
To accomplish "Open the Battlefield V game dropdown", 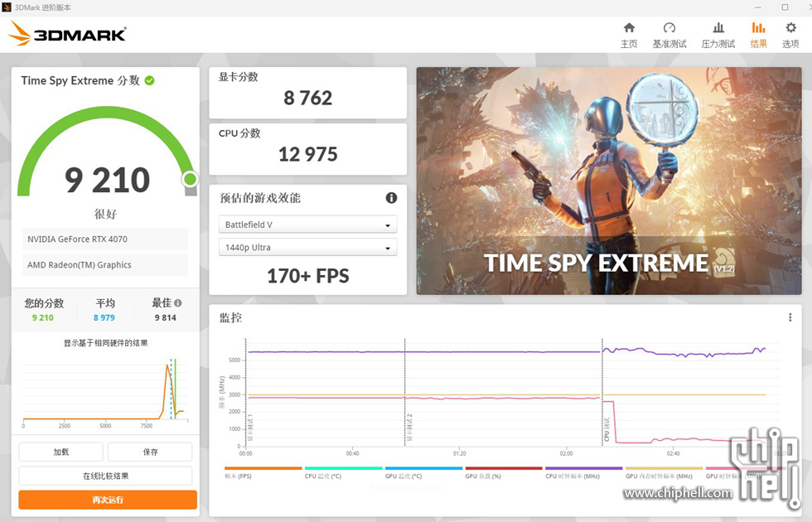I will [x=307, y=225].
